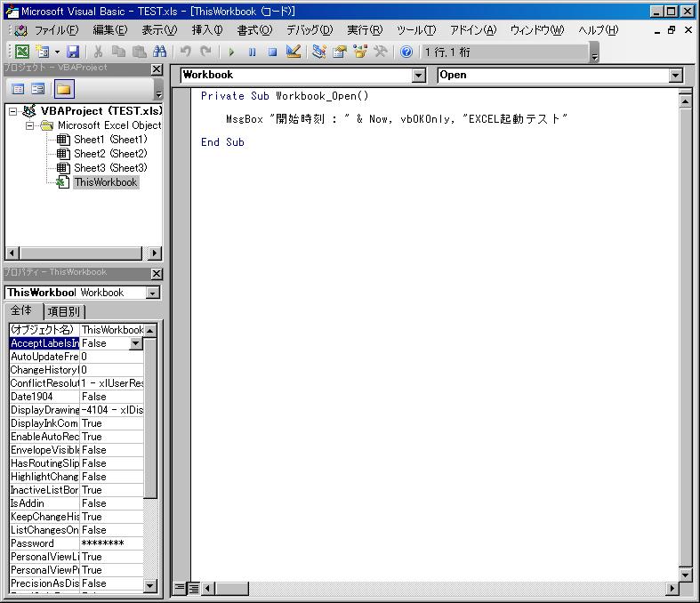The width and height of the screenshot is (700, 603).
Task: Open Properties Window toolbar icon
Action: 339,52
